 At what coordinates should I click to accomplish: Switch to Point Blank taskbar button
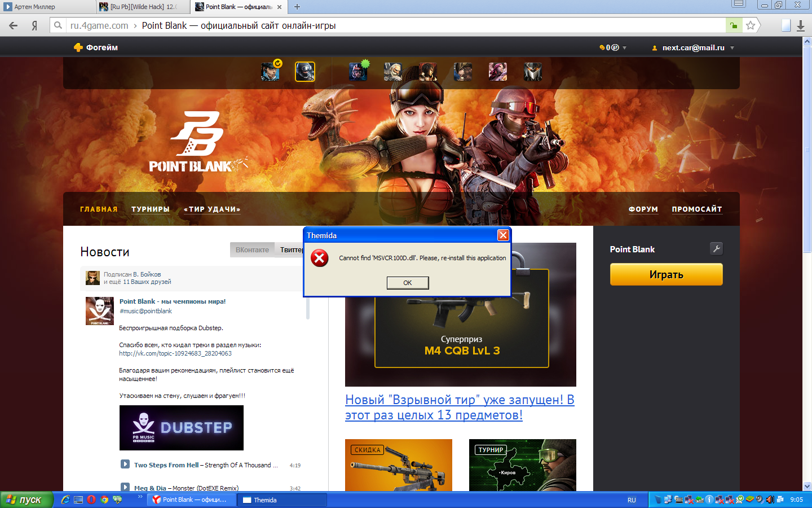tap(191, 500)
